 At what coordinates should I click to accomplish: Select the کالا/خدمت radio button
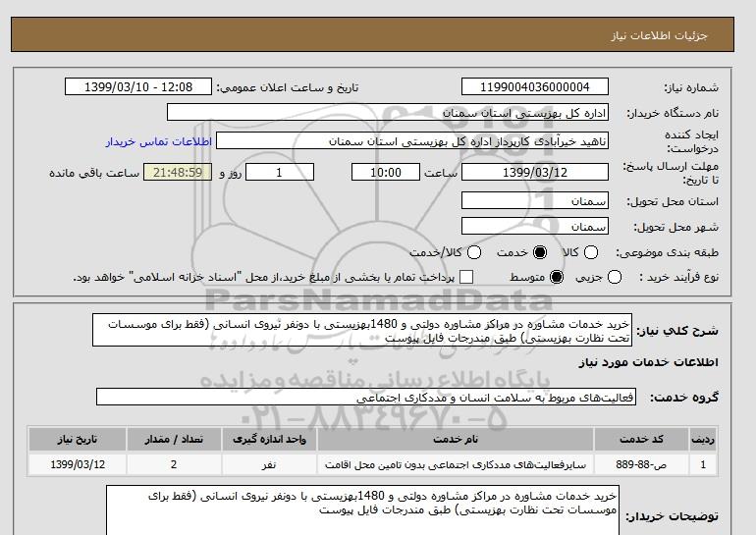tap(474, 252)
